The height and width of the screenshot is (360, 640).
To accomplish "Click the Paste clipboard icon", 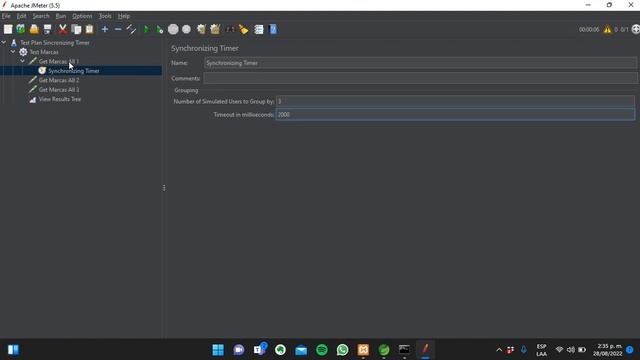I will 89,29.
